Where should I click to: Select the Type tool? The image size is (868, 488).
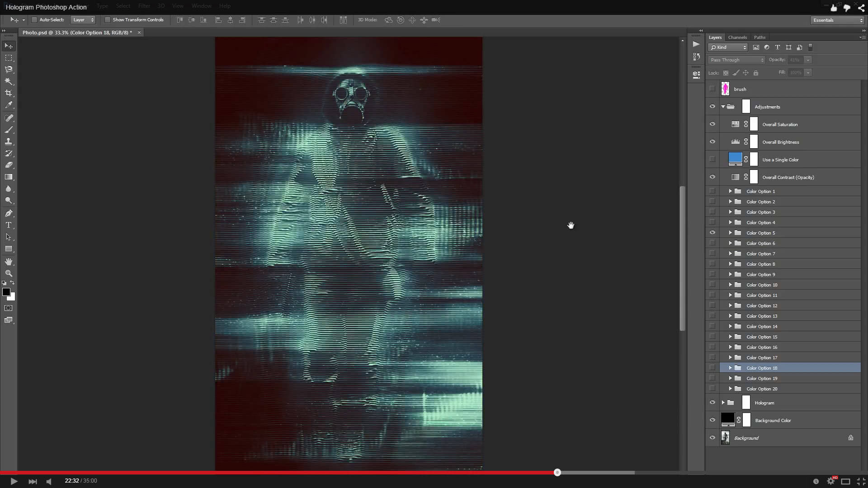point(9,225)
